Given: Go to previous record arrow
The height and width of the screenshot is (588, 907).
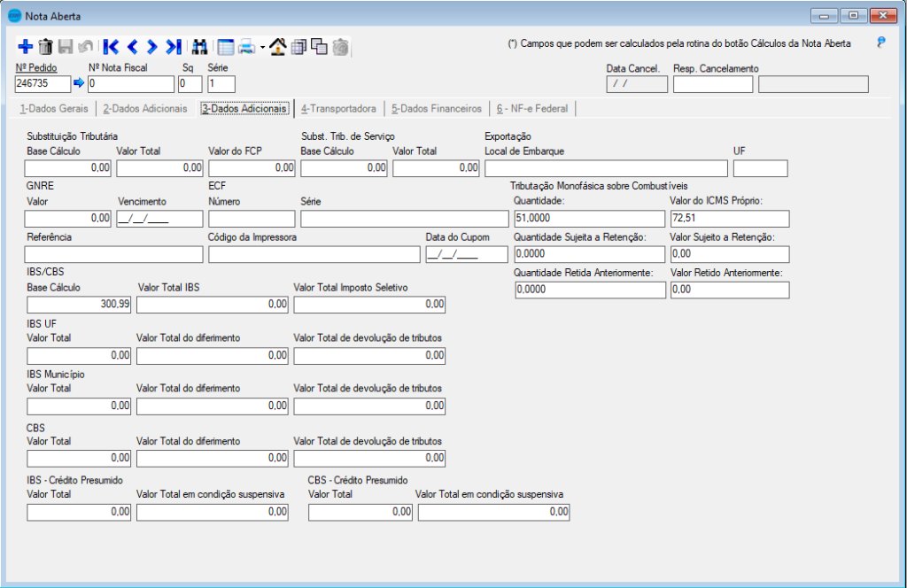Looking at the screenshot, I should coord(132,47).
